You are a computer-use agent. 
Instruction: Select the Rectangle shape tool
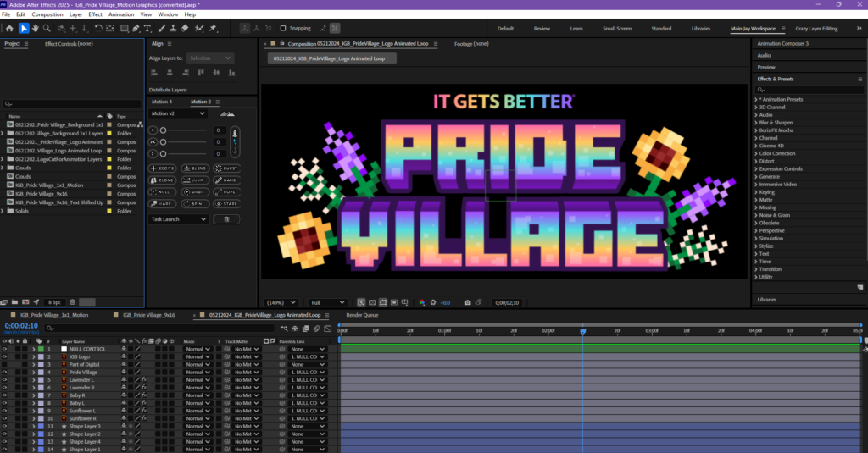[125, 28]
